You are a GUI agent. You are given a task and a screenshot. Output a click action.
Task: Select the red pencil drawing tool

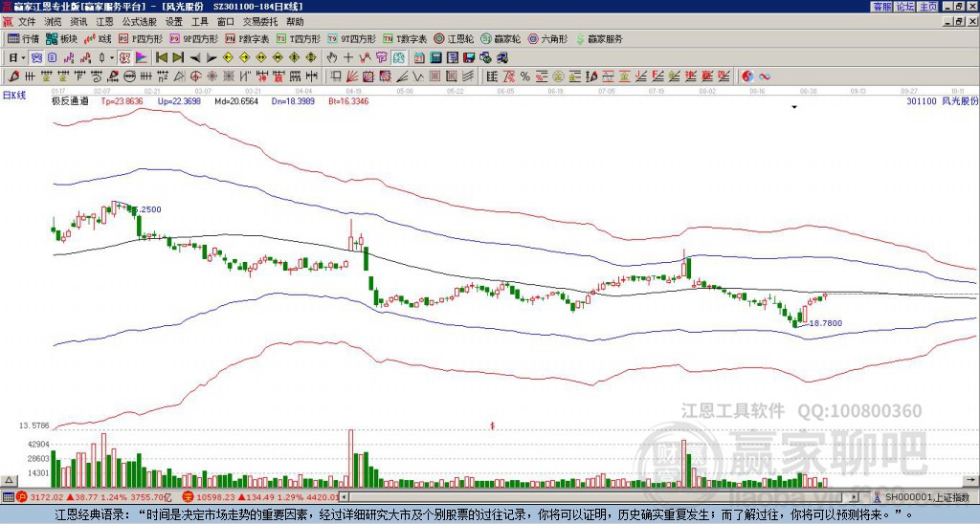[13, 76]
